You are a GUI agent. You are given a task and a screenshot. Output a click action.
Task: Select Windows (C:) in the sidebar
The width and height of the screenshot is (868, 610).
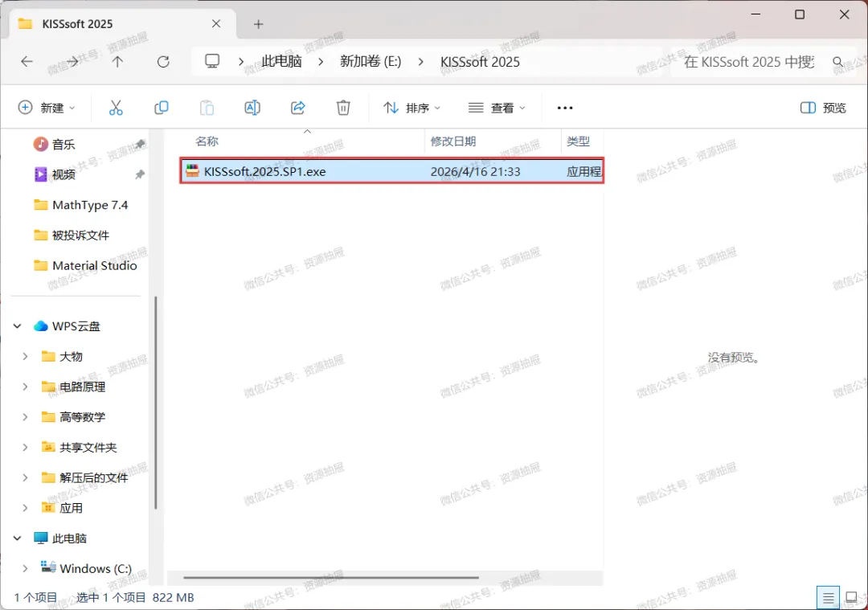coord(95,568)
